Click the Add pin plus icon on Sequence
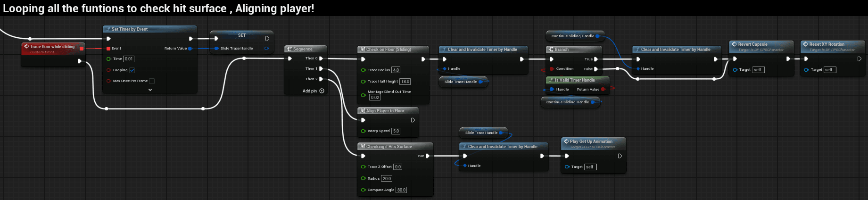 click(322, 91)
